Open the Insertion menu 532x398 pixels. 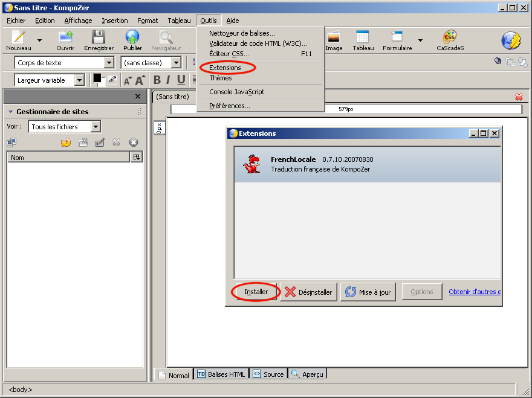[115, 21]
